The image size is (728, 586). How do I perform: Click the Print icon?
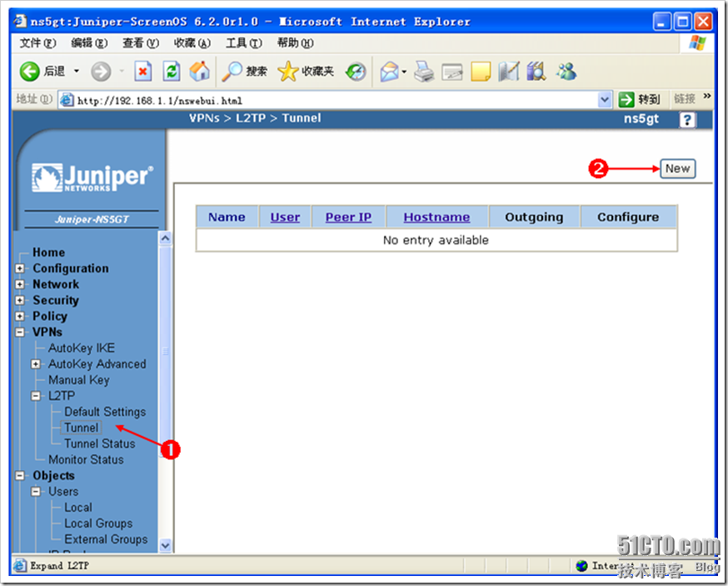(x=423, y=72)
